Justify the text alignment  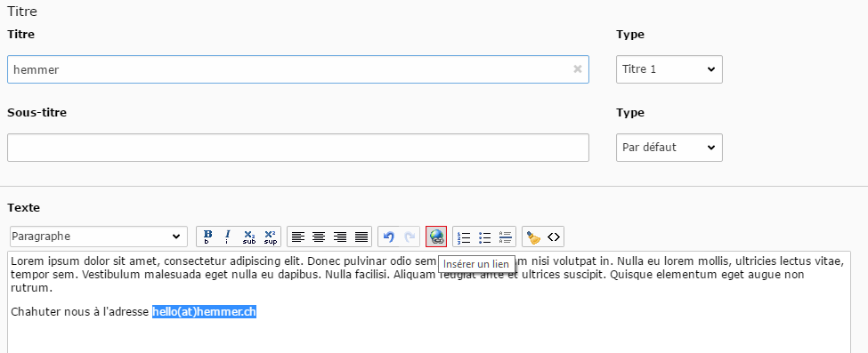tap(361, 237)
